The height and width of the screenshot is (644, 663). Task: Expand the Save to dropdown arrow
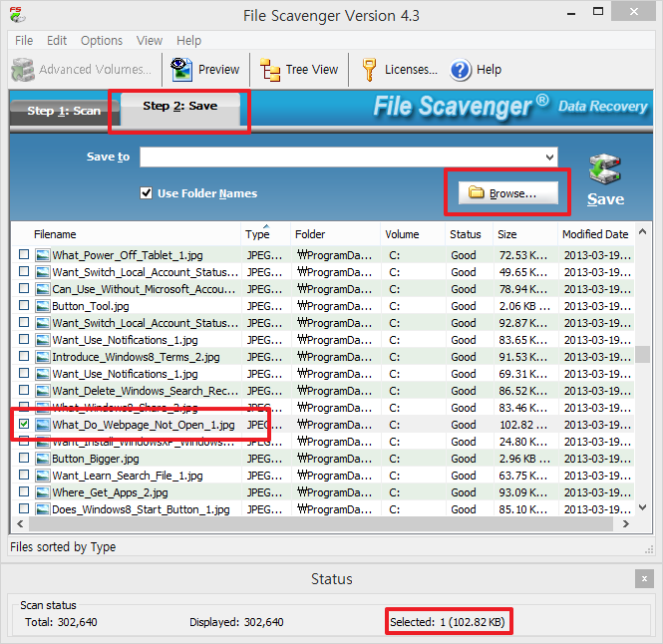pos(549,158)
